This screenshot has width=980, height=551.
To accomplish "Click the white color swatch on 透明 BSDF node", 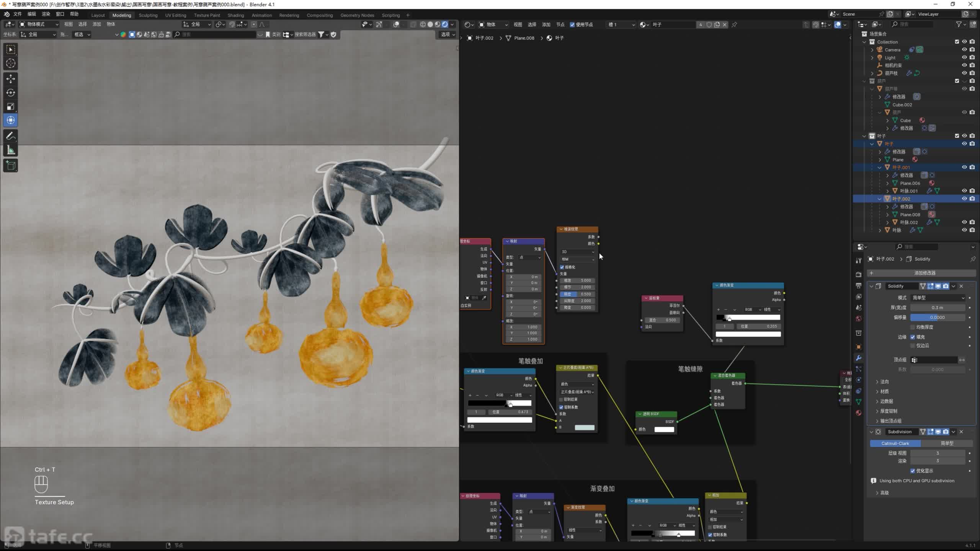I will (664, 429).
